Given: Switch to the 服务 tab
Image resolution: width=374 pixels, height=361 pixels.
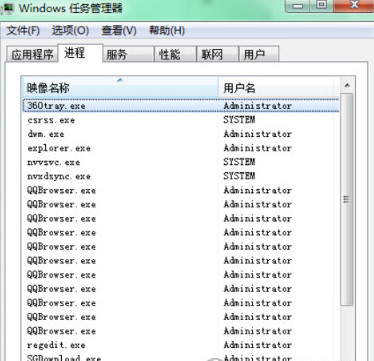Looking at the screenshot, I should pos(128,54).
